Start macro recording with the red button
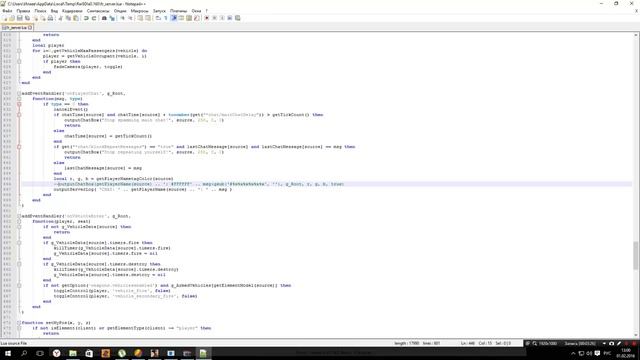 pyautogui.click(x=207, y=18)
